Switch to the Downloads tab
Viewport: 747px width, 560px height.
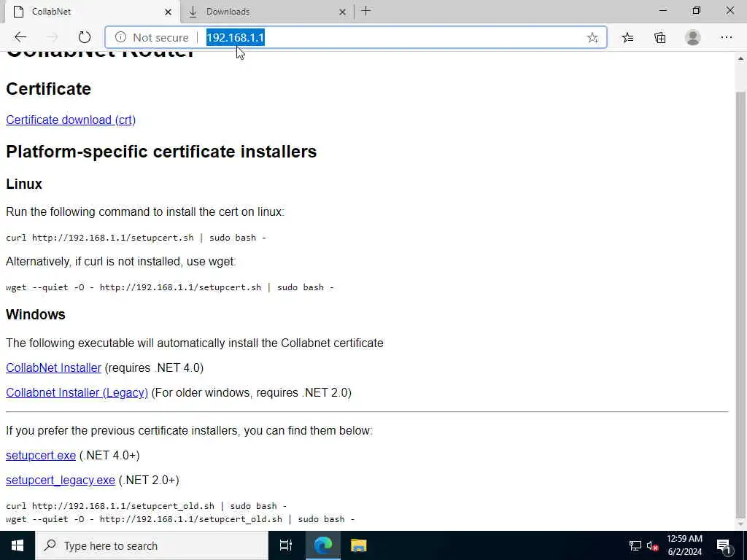click(267, 12)
